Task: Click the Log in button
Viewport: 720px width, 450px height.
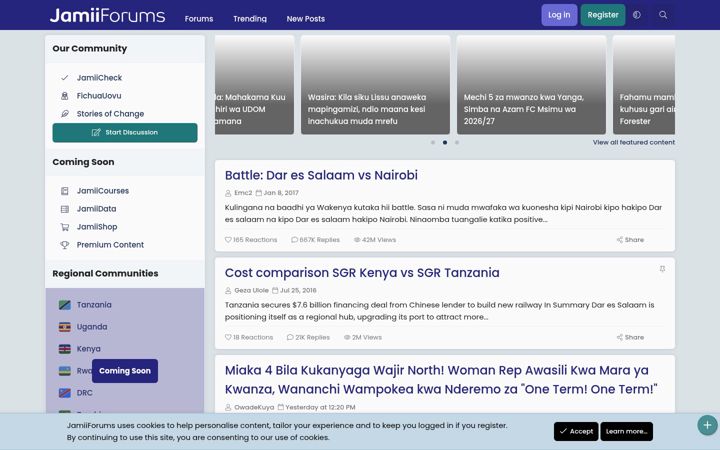Action: pos(559,15)
